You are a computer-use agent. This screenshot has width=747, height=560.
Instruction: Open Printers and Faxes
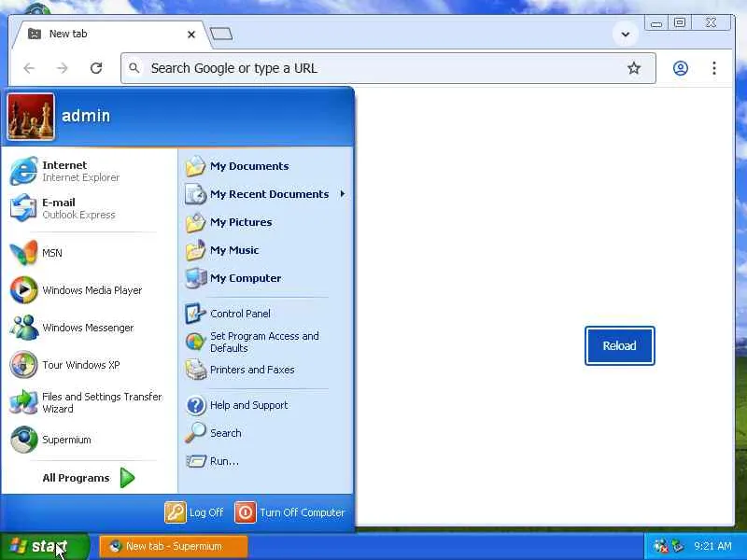[x=266, y=370]
